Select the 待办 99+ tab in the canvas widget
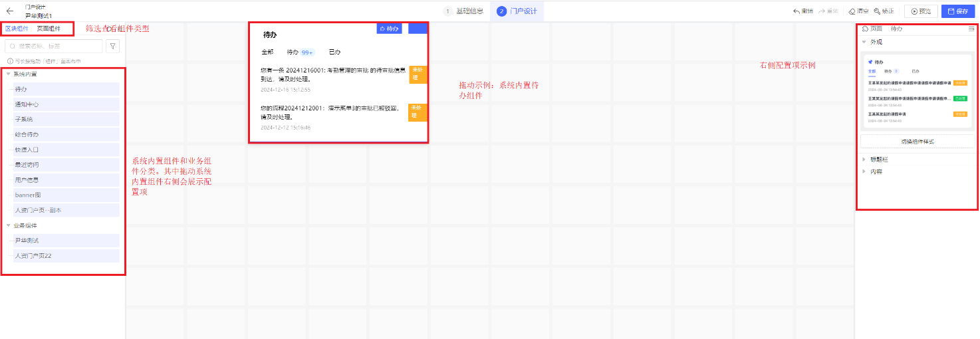This screenshot has height=339, width=980. 301,52
